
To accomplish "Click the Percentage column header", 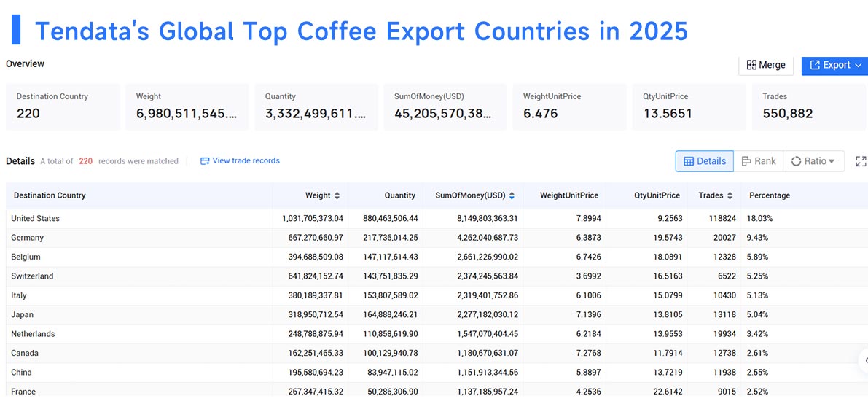I will tap(770, 195).
